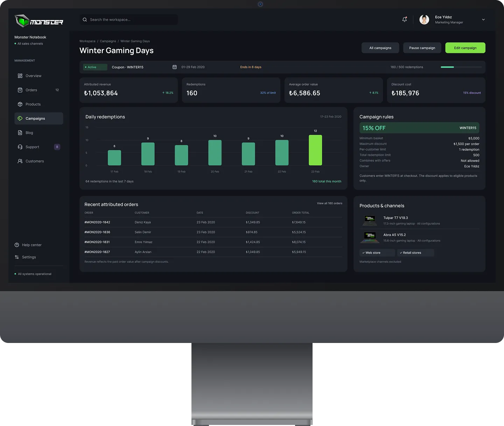Click the calendar icon beside campaign dates
The image size is (504, 426).
coord(175,67)
